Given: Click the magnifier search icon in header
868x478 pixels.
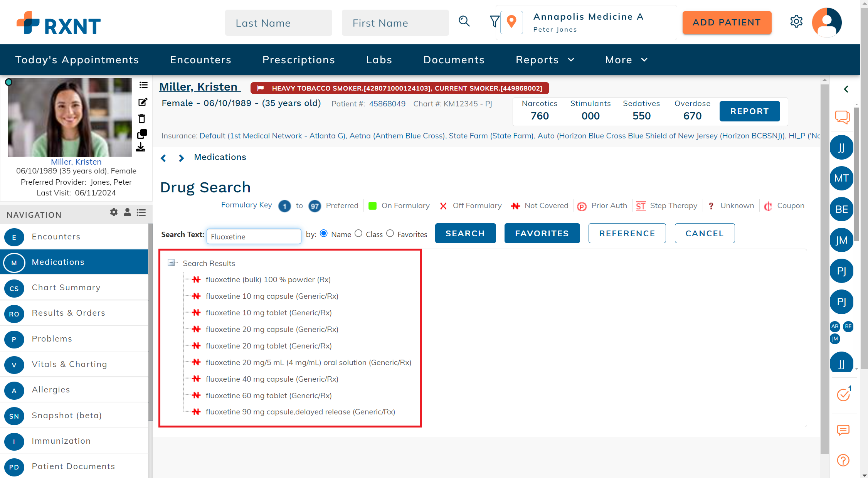Looking at the screenshot, I should pyautogui.click(x=464, y=21).
